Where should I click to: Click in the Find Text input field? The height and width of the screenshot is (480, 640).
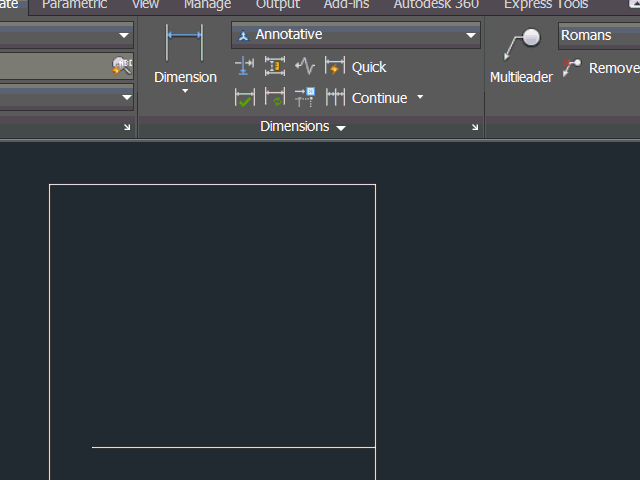click(55, 66)
